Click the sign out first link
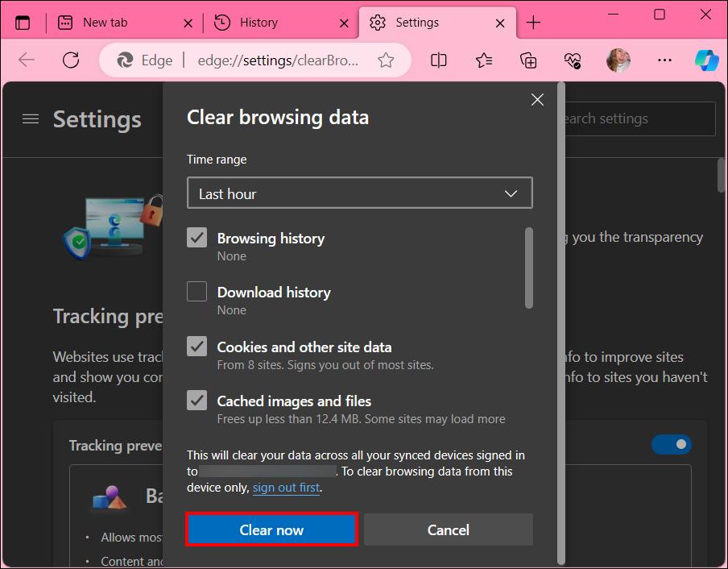The image size is (728, 569). tap(286, 488)
